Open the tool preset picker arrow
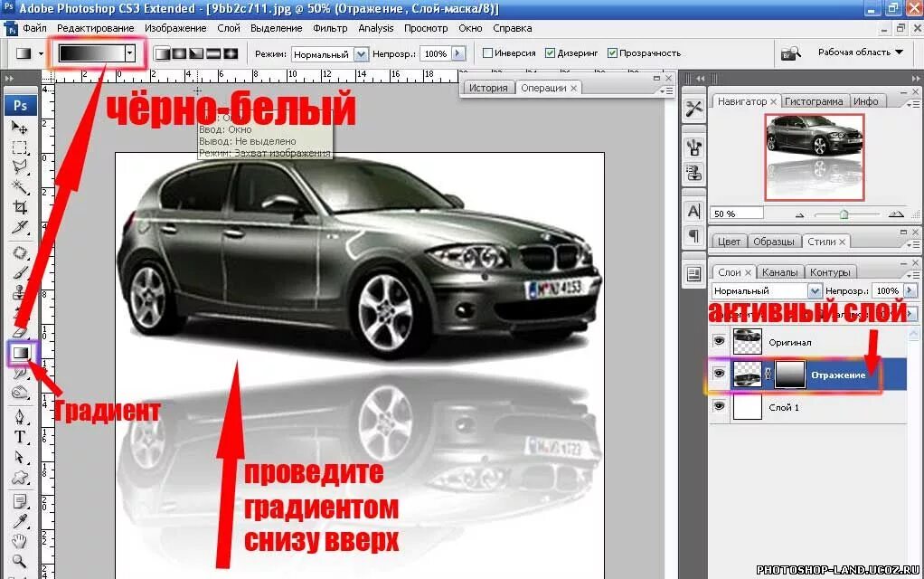Viewport: 924px width, 579px height. point(41,53)
